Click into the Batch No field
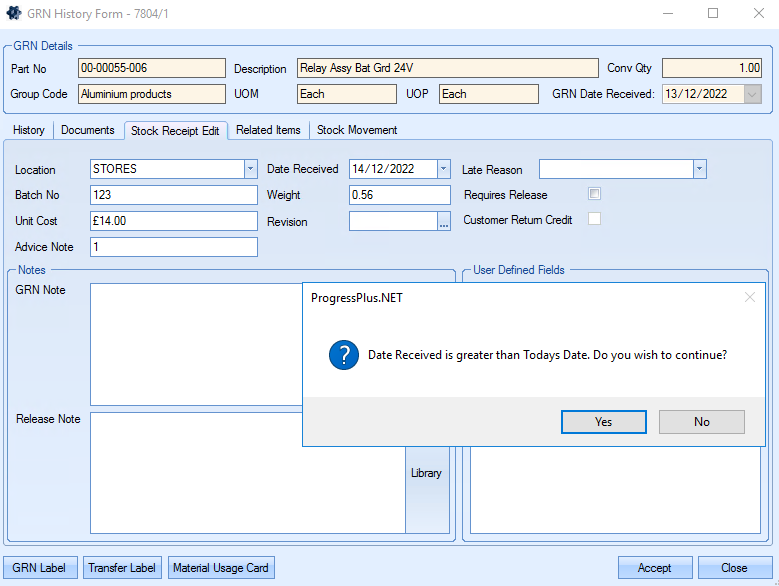The image size is (779, 586). pyautogui.click(x=173, y=195)
